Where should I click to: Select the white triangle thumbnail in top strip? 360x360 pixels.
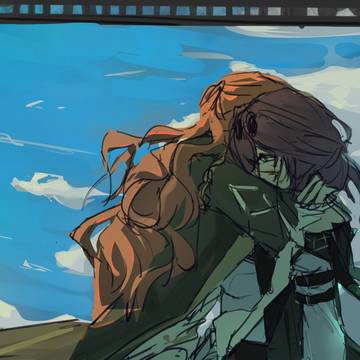[345, 12]
